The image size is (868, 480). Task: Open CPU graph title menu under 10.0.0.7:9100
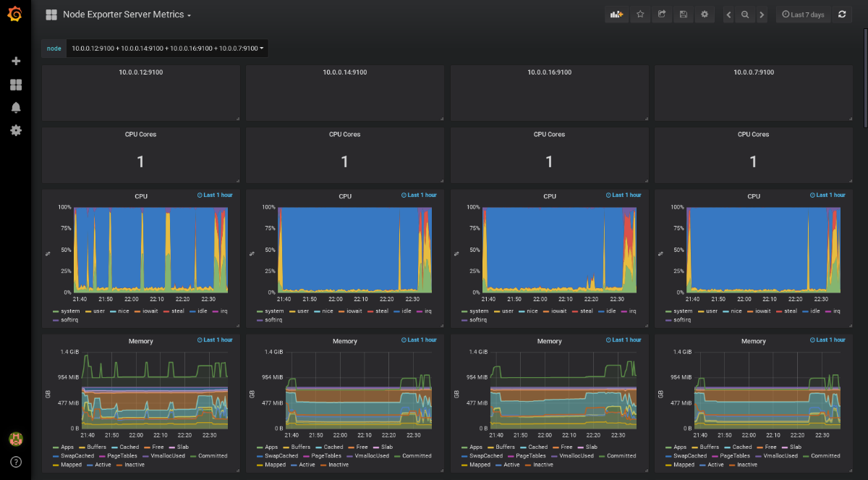pyautogui.click(x=754, y=196)
